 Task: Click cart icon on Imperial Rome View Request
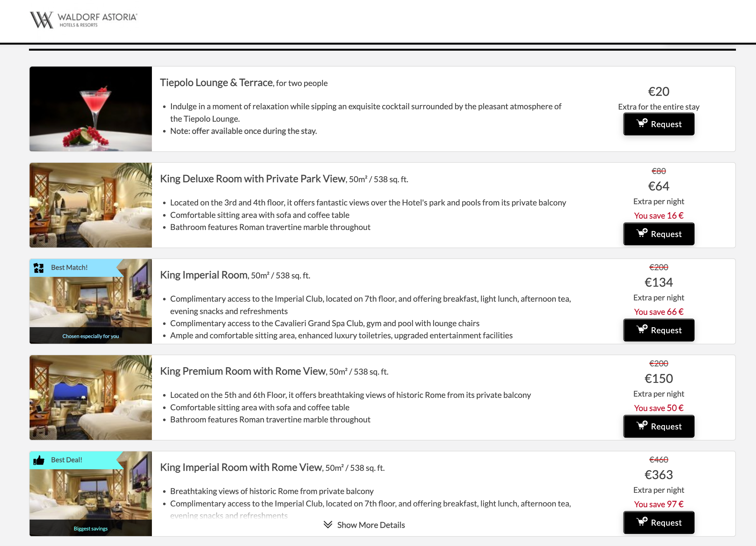pyautogui.click(x=641, y=522)
